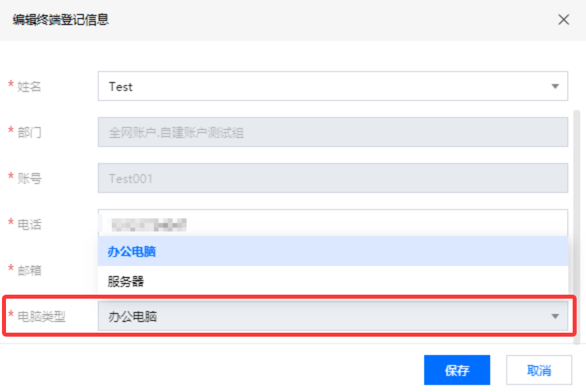This screenshot has width=586, height=392.
Task: Click the 账号 field label
Action: 29,179
